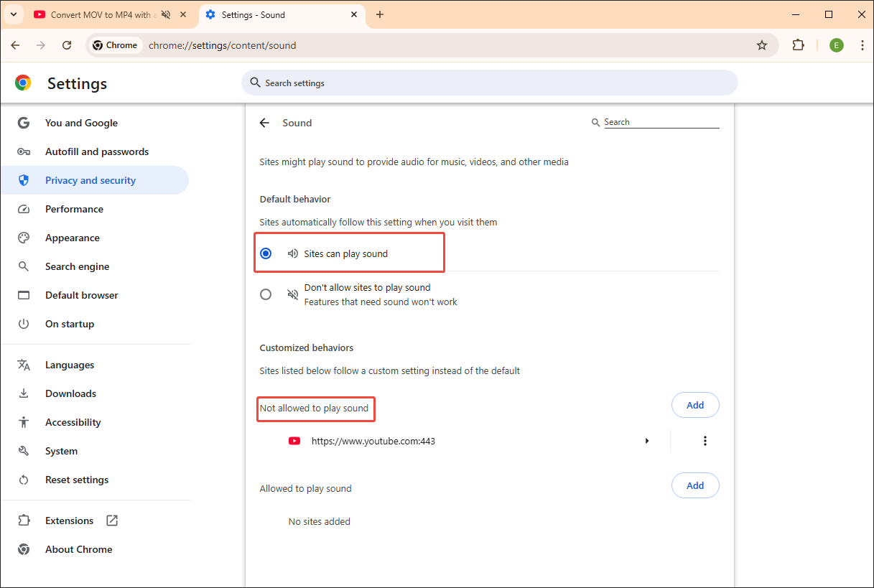Open more actions for youtube.com:443
Viewport: 874px width, 588px height.
click(705, 441)
